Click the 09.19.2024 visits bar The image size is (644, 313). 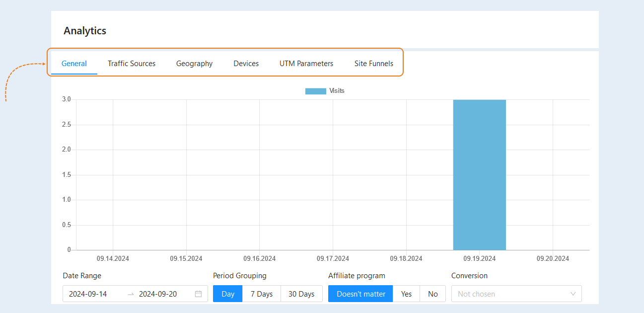click(x=480, y=175)
